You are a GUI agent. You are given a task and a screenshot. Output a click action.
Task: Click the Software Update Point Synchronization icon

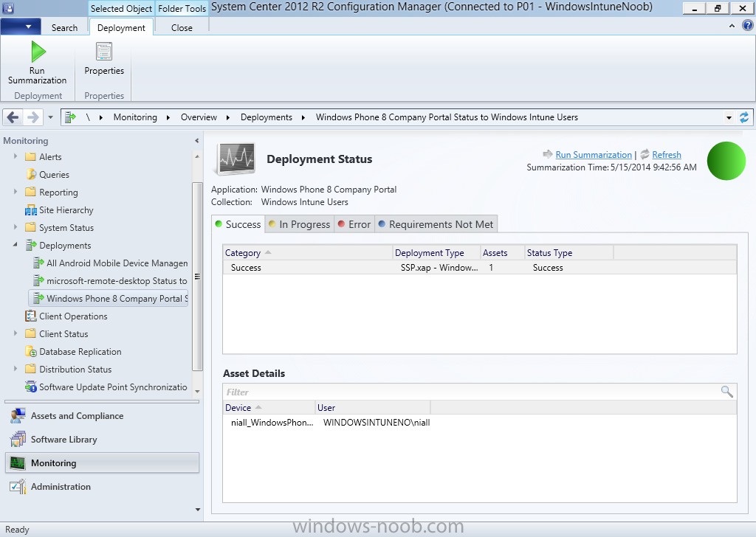(x=30, y=387)
